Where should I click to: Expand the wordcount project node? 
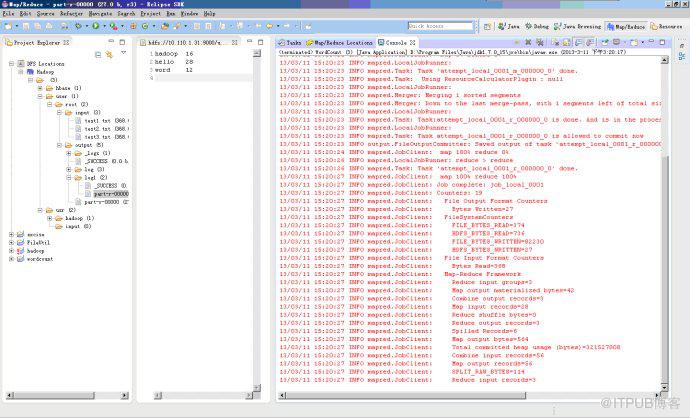point(11,259)
